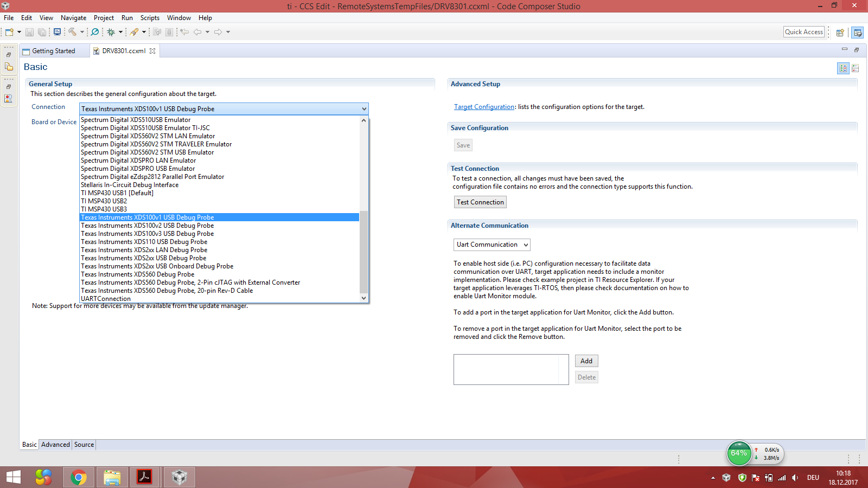Open Project Explorer icon in left sidebar
Image resolution: width=868 pixels, height=488 pixels.
pyautogui.click(x=9, y=67)
